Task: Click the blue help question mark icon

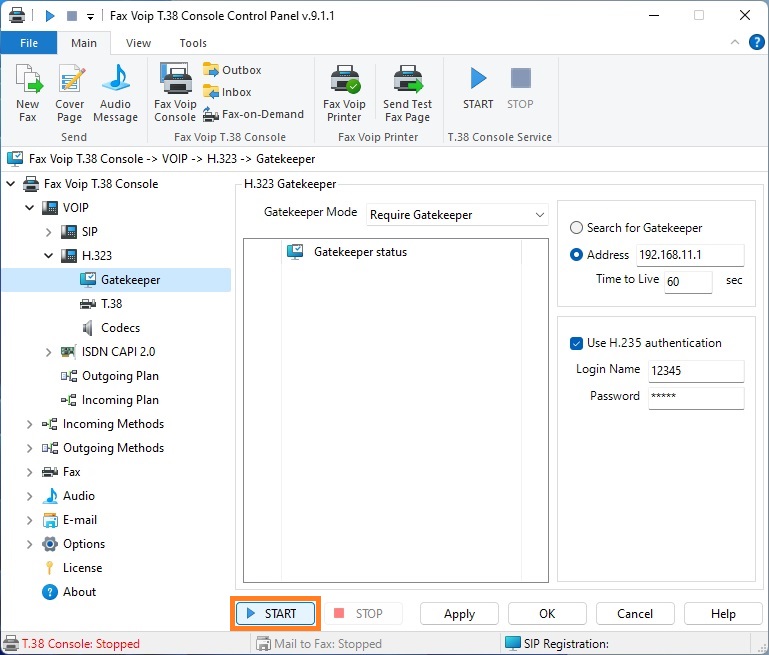Action: 757,43
